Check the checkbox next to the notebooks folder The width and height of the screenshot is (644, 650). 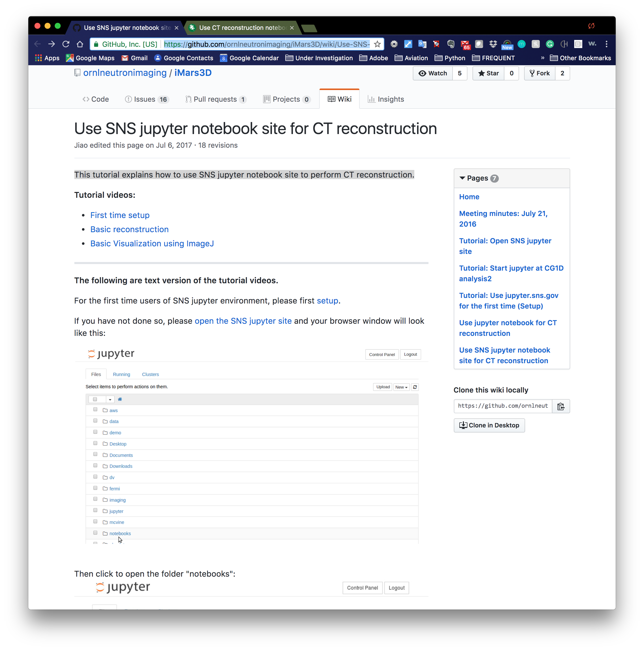point(95,533)
